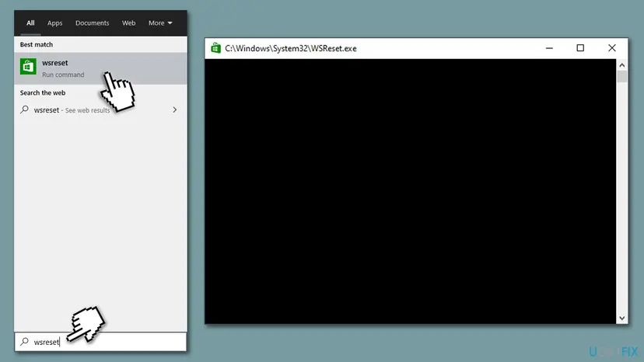Maximize the WSReset.exe window
The height and width of the screenshot is (362, 644).
pos(580,48)
